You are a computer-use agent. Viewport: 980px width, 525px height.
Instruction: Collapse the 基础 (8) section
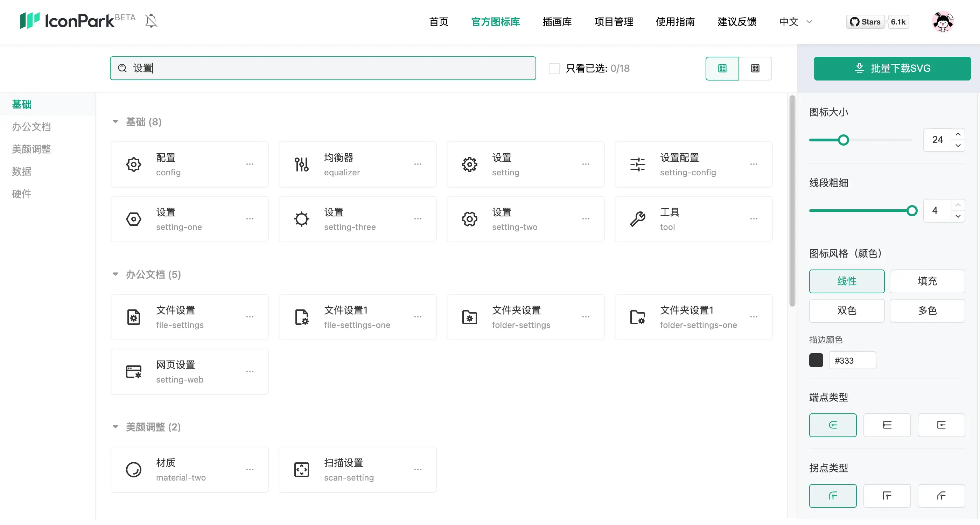115,122
